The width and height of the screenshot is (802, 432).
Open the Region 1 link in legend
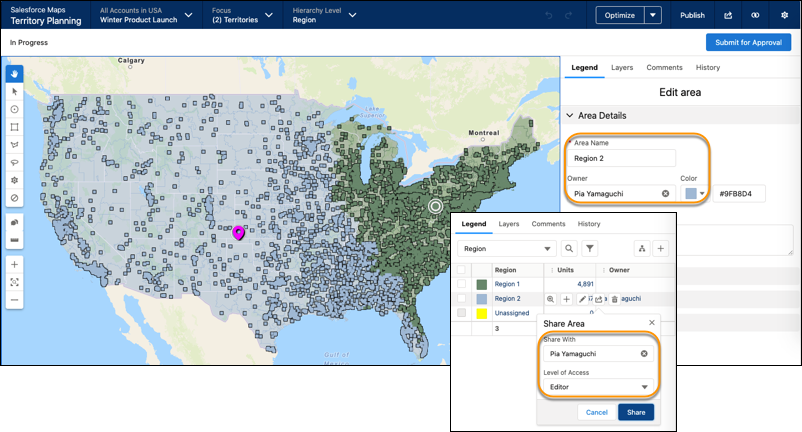point(507,284)
